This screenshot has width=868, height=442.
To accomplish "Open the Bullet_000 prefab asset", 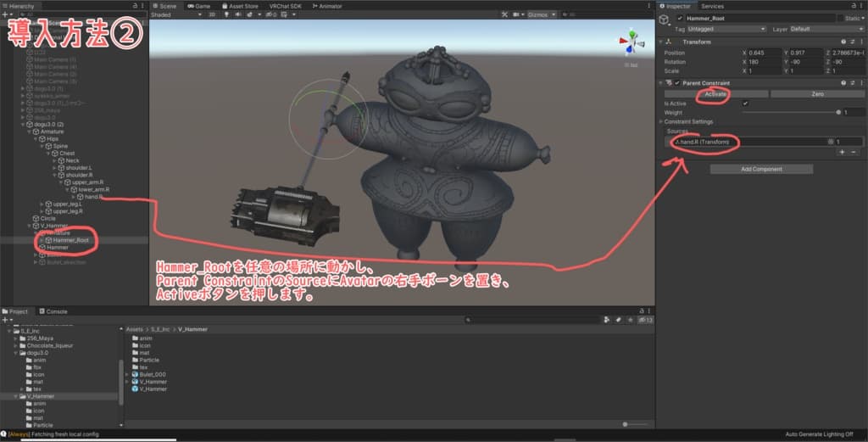I will pyautogui.click(x=153, y=374).
